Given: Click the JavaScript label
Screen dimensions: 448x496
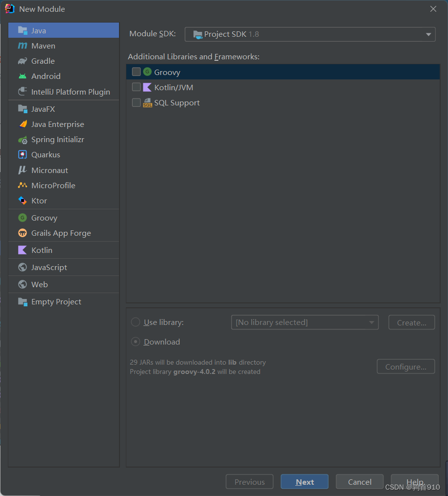Looking at the screenshot, I should 49,267.
